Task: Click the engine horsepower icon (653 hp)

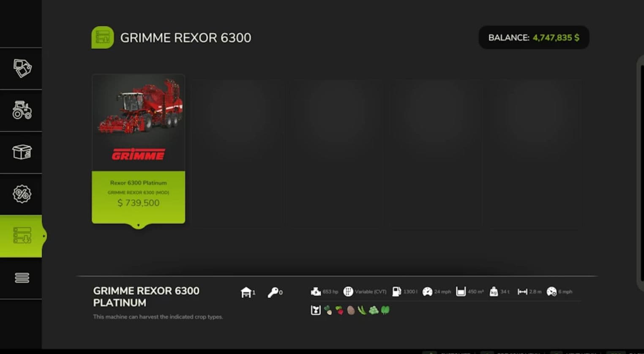Action: [x=316, y=291]
